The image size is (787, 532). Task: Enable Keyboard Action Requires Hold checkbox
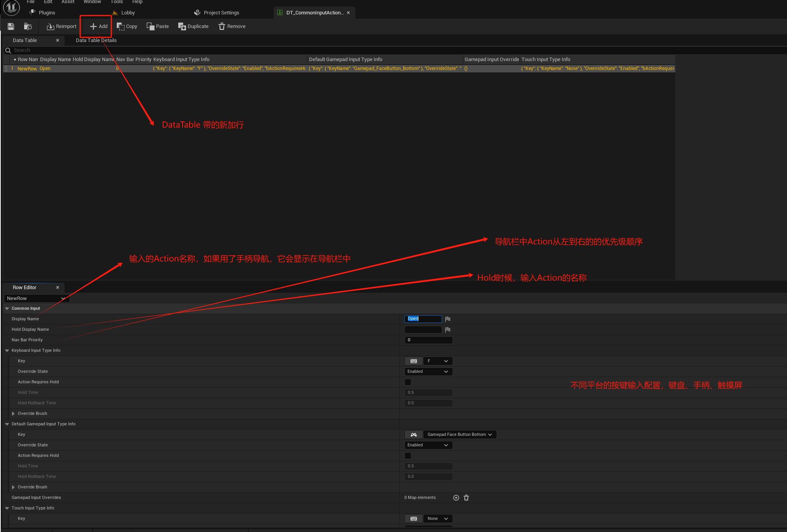click(408, 382)
